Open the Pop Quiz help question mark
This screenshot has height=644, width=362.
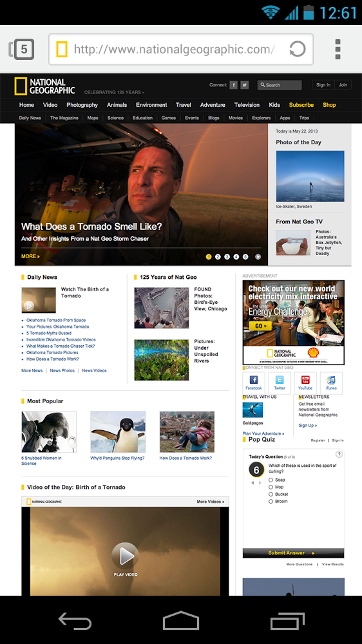[339, 454]
